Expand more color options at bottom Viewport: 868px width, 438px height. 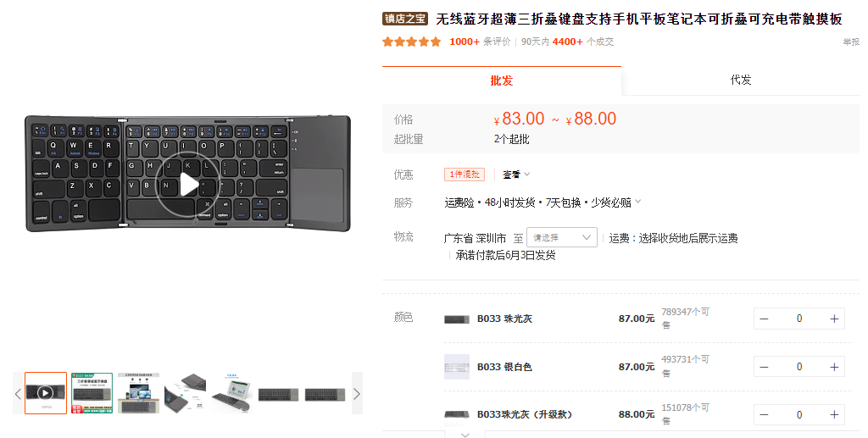coord(465,434)
